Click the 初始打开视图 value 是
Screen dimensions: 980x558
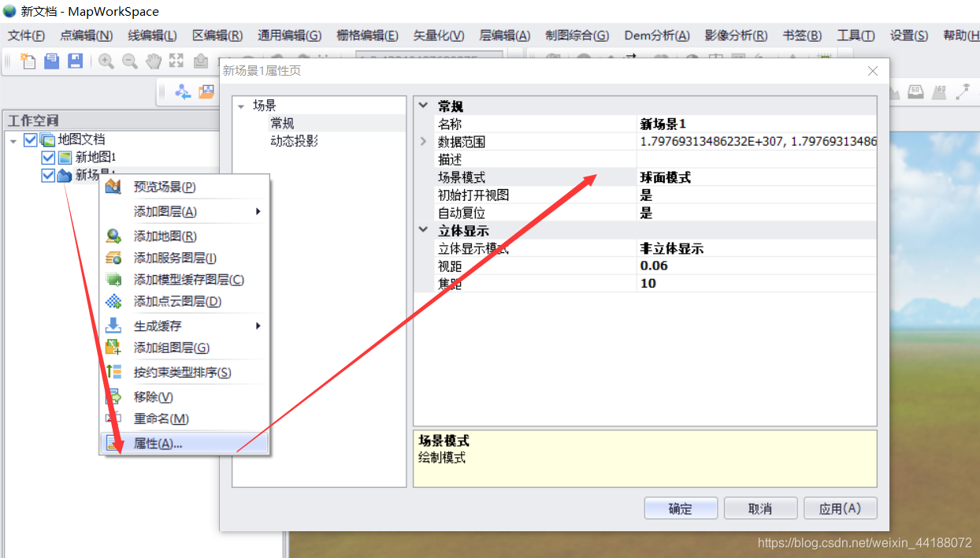[756, 195]
